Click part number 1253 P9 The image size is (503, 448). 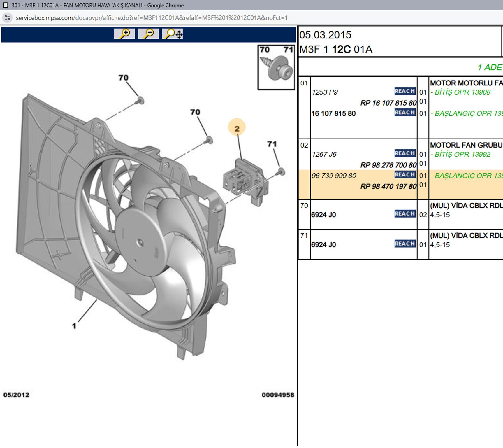click(325, 92)
